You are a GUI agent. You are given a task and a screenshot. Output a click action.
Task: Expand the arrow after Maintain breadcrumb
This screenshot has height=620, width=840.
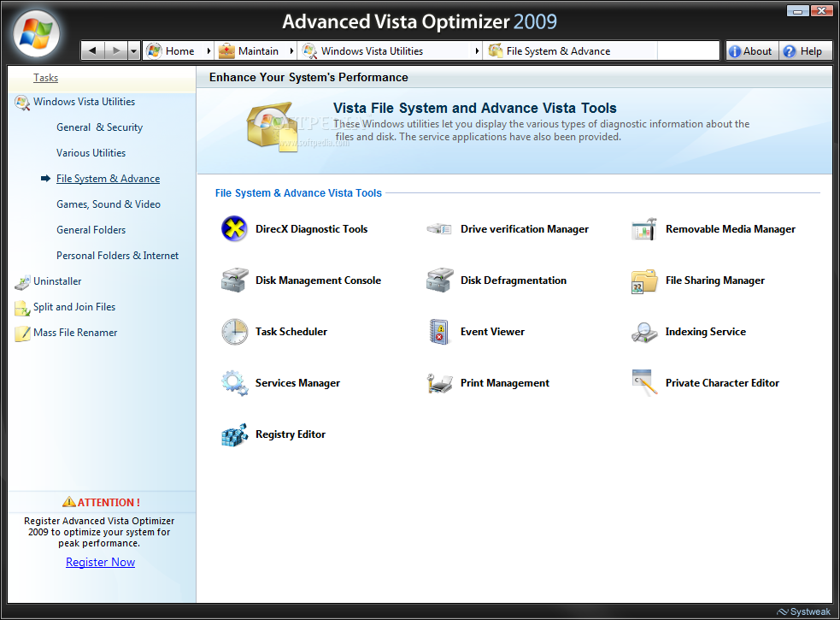[291, 51]
